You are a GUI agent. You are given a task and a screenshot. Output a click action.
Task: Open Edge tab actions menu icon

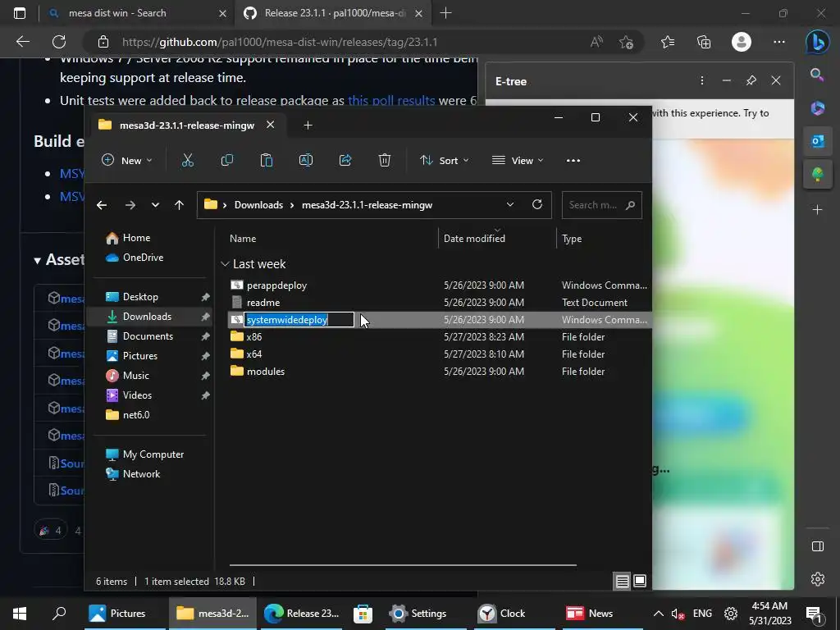20,13
